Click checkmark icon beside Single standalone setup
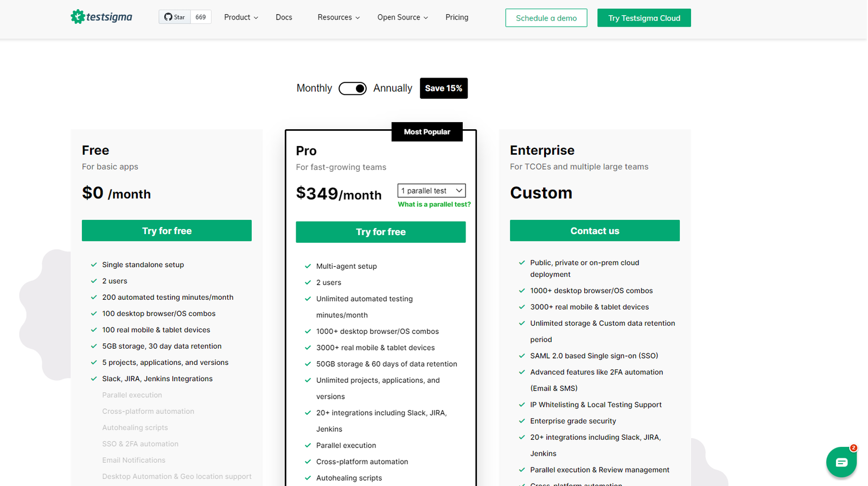Image resolution: width=868 pixels, height=486 pixels. tap(94, 264)
